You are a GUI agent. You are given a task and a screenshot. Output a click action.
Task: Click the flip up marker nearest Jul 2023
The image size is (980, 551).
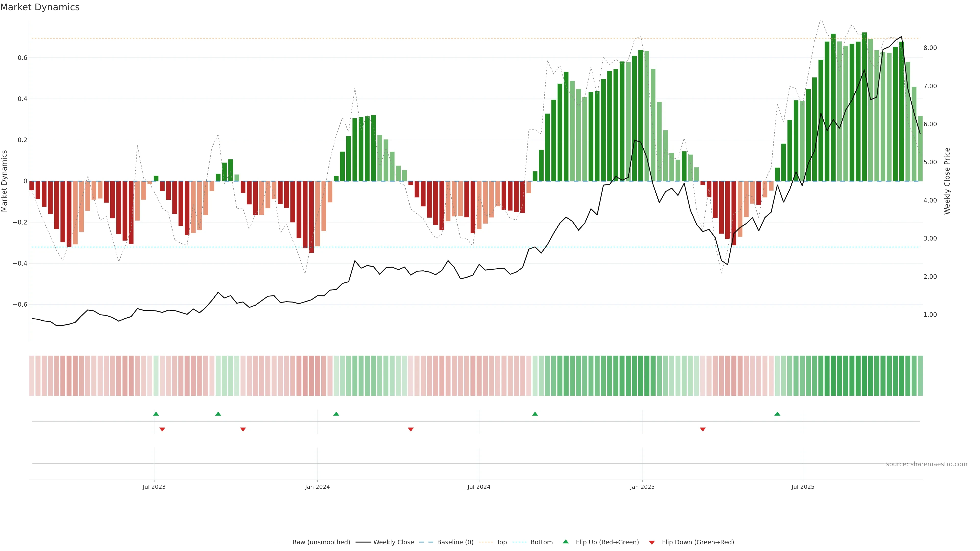(x=156, y=414)
